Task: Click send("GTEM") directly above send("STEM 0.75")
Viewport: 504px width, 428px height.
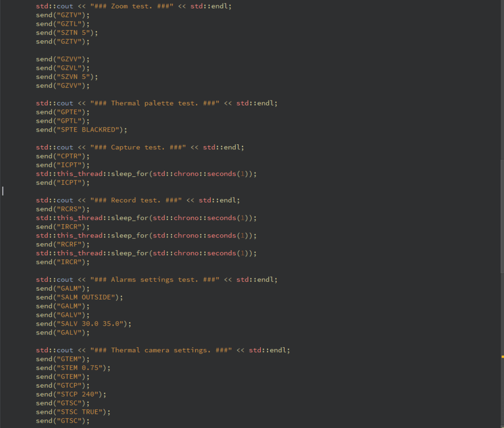Action: click(x=63, y=359)
